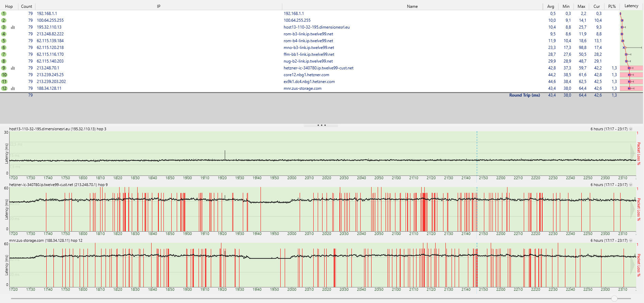
Task: Click faint forward arrow in hop 3 timeline
Action: click(633, 152)
